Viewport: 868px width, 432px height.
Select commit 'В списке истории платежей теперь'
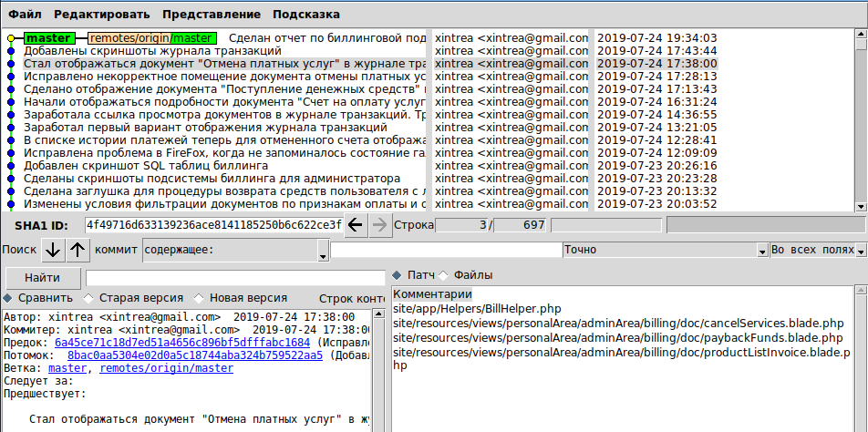224,140
